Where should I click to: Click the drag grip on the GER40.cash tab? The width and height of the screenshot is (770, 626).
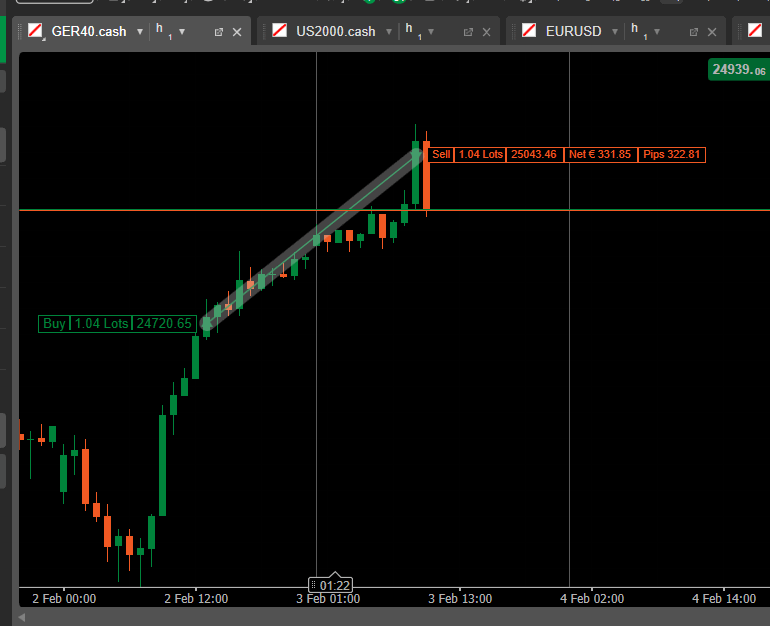20,31
